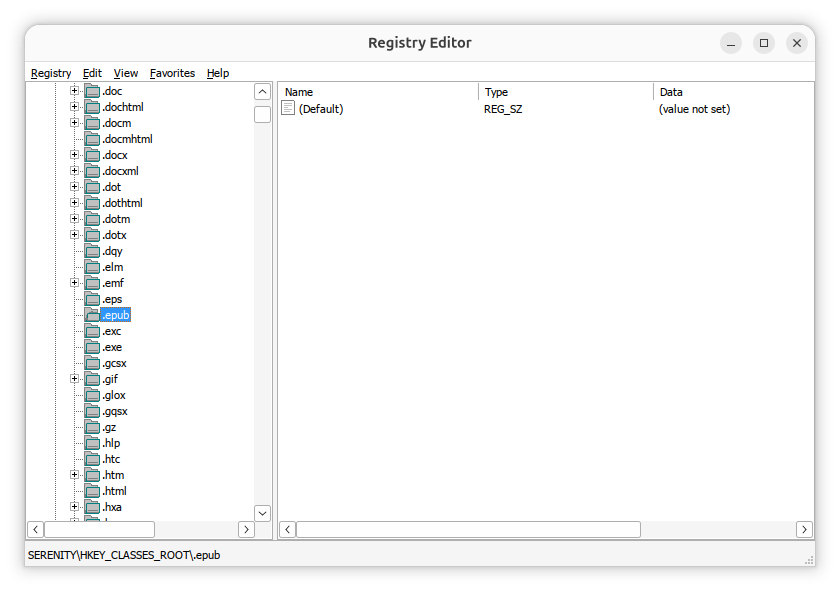Expand the .doc registry key
Image resolution: width=840 pixels, height=591 pixels.
pyautogui.click(x=74, y=91)
